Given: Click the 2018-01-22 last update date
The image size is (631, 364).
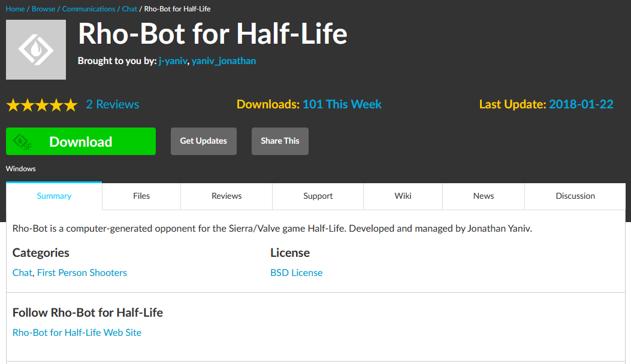Looking at the screenshot, I should coord(581,104).
